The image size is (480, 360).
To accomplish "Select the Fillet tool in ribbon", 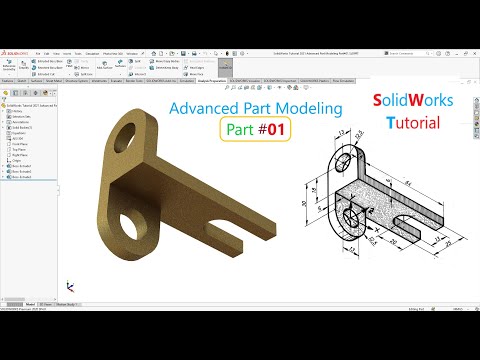I will 69,63.
